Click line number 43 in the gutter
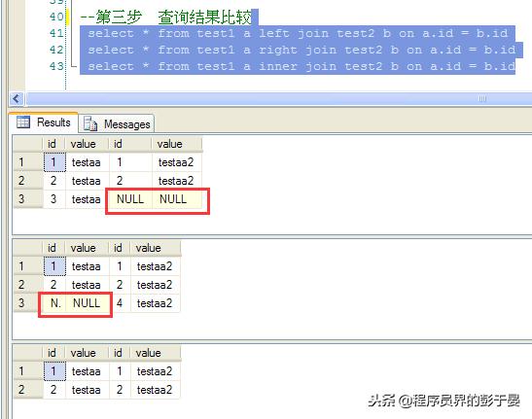The width and height of the screenshot is (532, 419). 56,66
